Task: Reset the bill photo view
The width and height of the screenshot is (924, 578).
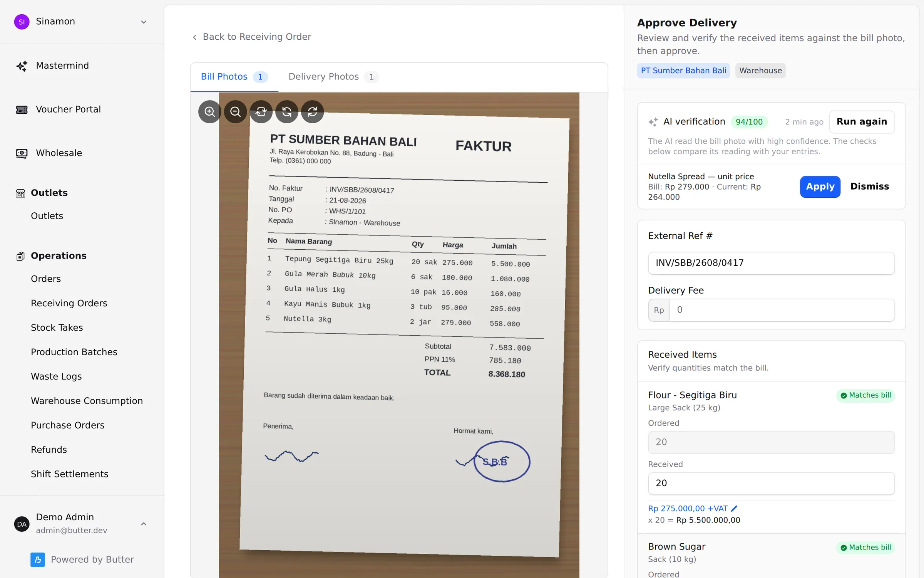Action: coord(261,112)
